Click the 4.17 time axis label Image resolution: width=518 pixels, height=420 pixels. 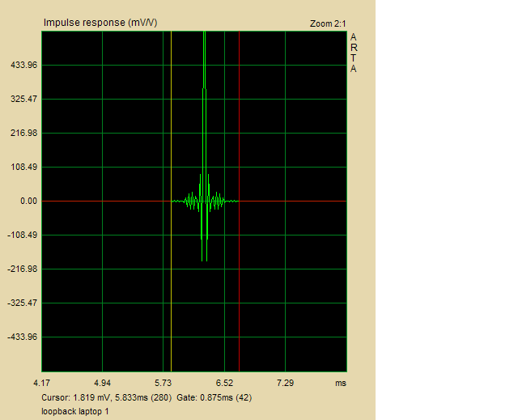pos(41,383)
